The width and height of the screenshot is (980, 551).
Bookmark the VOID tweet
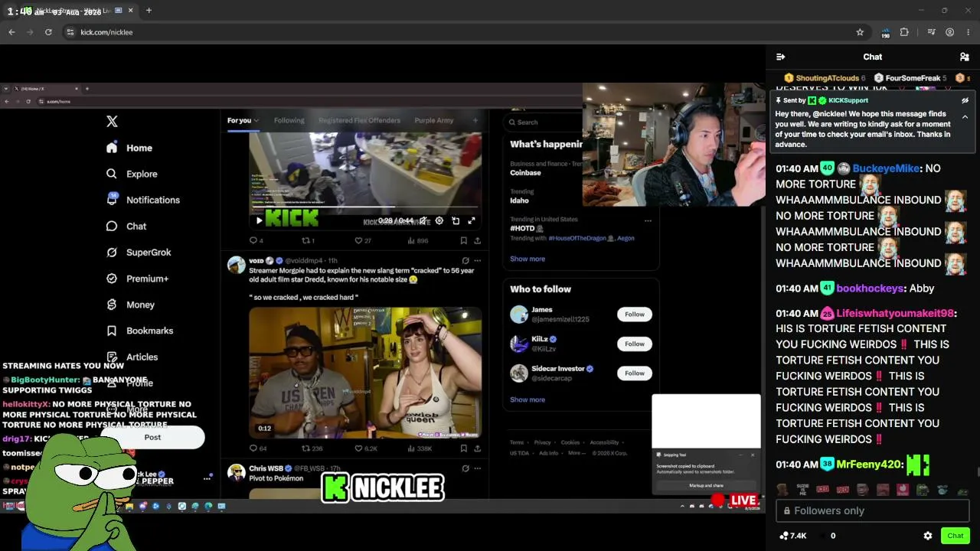pos(463,448)
